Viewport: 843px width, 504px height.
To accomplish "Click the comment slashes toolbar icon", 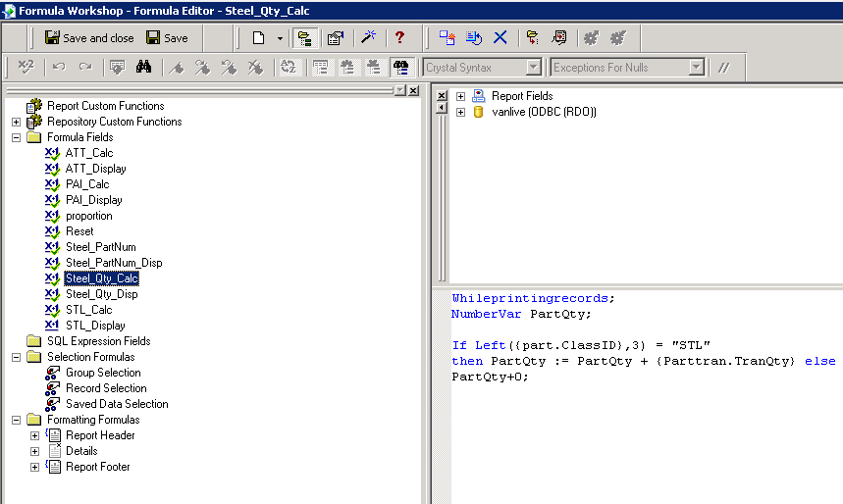I will point(724,68).
